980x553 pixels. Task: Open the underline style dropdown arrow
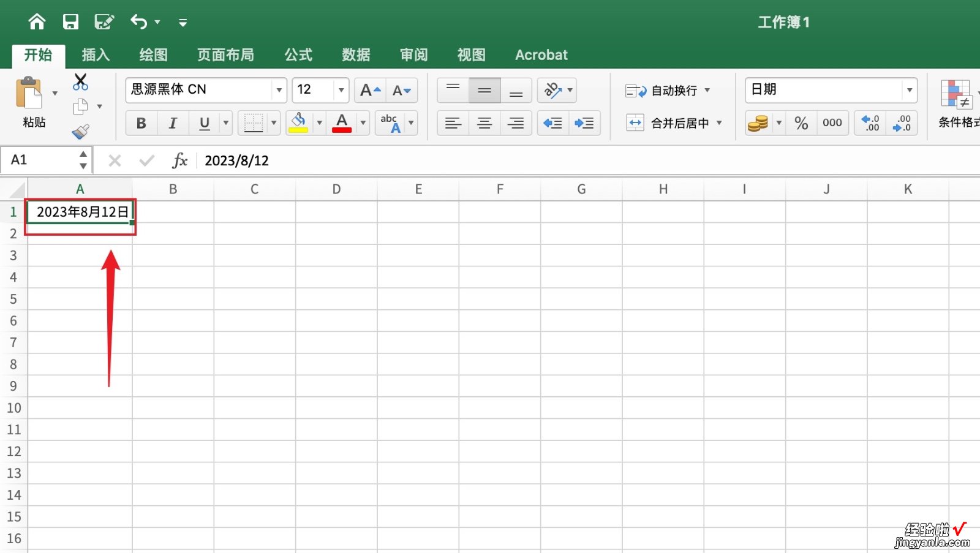226,123
